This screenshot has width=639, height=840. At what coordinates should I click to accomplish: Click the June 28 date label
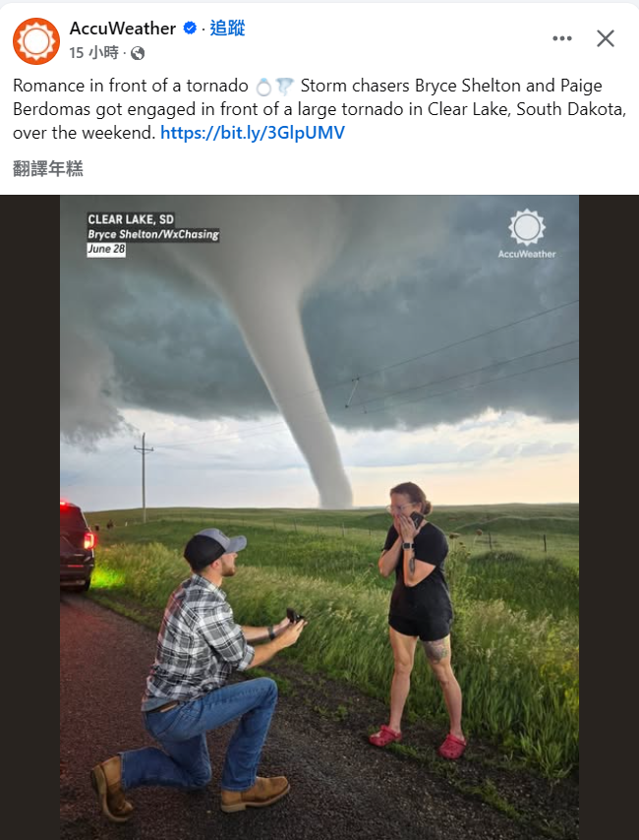point(106,249)
